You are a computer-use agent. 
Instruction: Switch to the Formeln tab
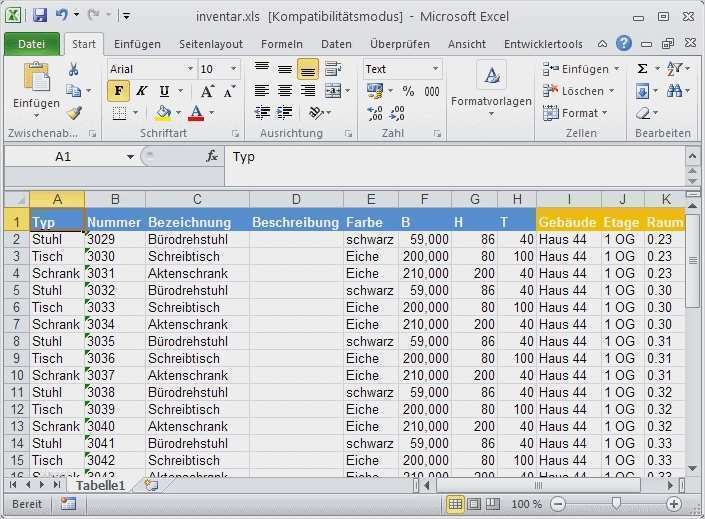[282, 44]
